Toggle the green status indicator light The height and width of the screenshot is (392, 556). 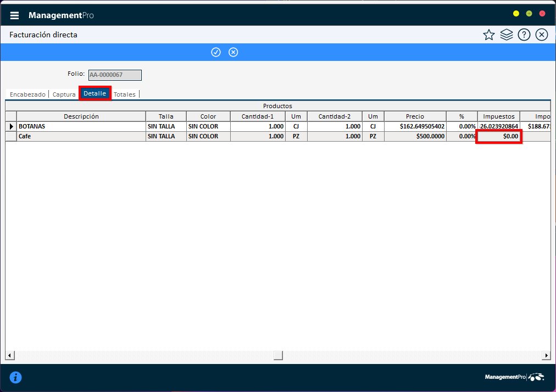(529, 13)
